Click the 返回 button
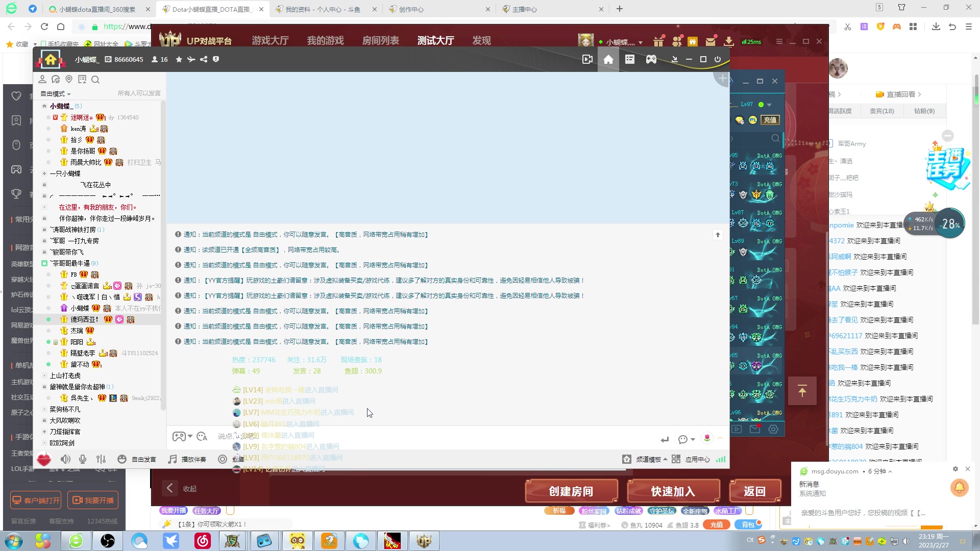 [755, 491]
